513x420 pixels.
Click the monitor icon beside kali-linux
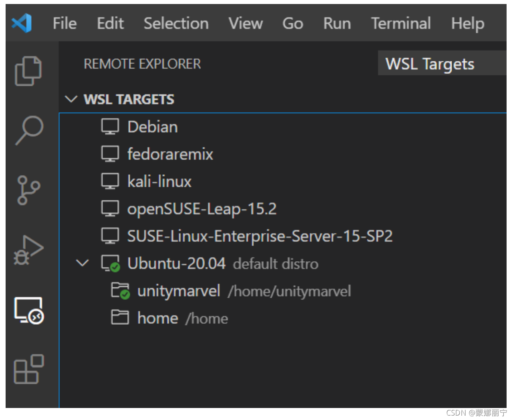pyautogui.click(x=110, y=181)
